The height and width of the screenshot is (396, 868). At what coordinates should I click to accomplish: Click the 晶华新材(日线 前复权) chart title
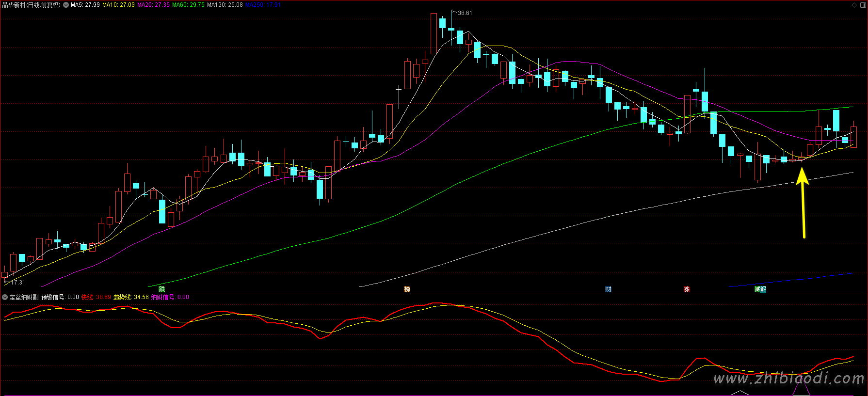pyautogui.click(x=31, y=5)
